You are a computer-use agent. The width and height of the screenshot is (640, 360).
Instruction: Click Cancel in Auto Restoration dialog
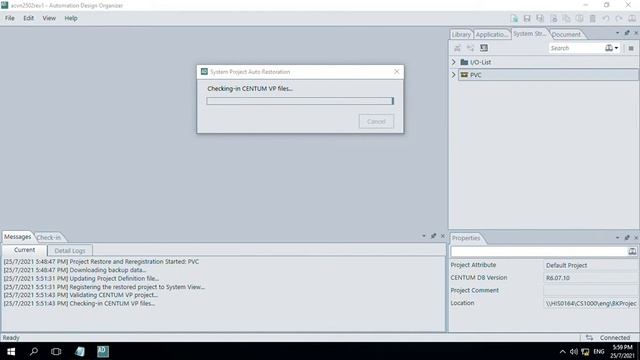pos(376,121)
